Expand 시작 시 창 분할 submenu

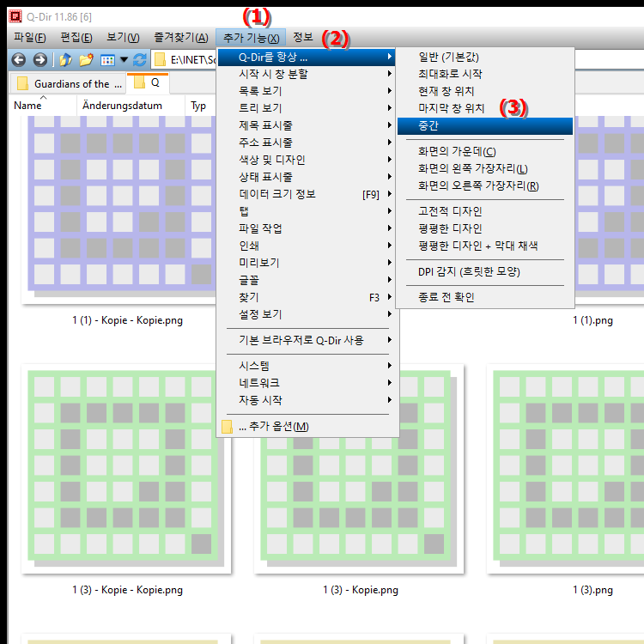(307, 74)
